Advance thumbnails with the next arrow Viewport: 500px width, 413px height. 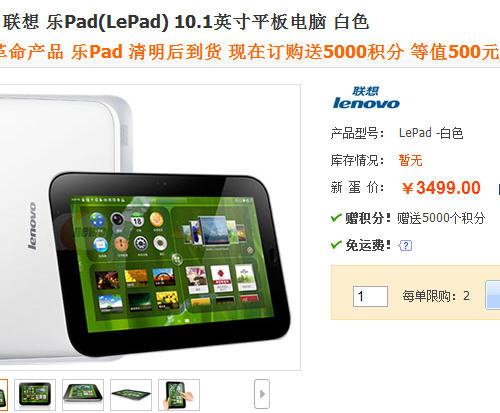pyautogui.click(x=262, y=394)
